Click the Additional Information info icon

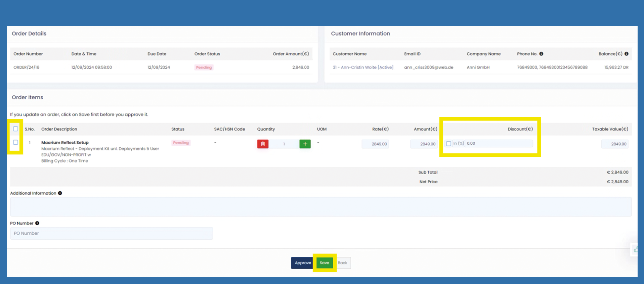pos(60,193)
